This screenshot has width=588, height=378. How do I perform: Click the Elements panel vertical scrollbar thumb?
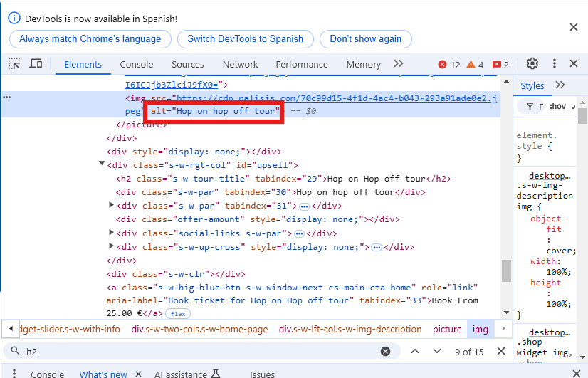tap(506, 271)
